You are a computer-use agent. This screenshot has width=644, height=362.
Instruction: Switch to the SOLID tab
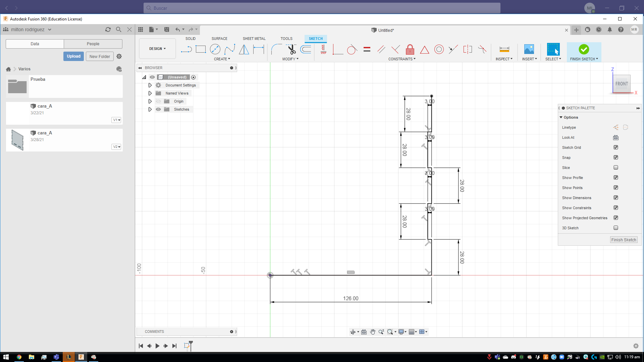(191, 39)
